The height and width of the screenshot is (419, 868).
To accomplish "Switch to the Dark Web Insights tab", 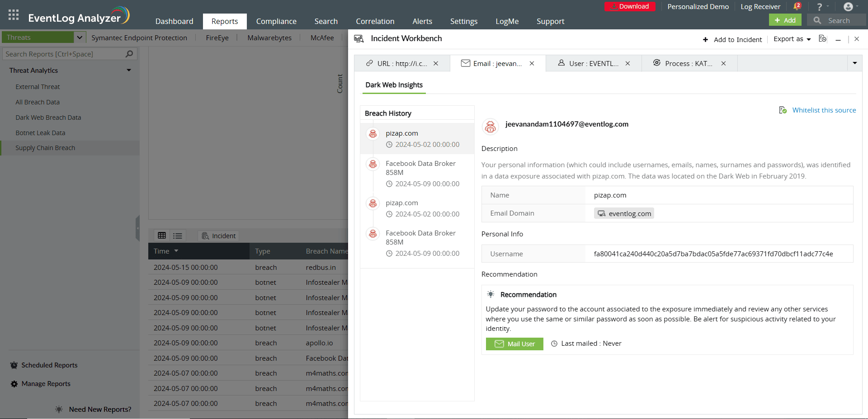I will pos(394,85).
